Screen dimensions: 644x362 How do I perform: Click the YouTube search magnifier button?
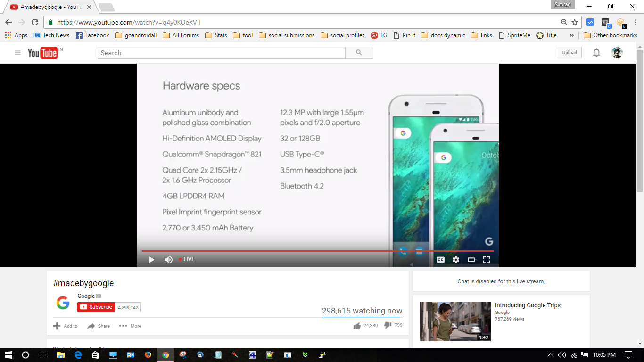point(359,53)
